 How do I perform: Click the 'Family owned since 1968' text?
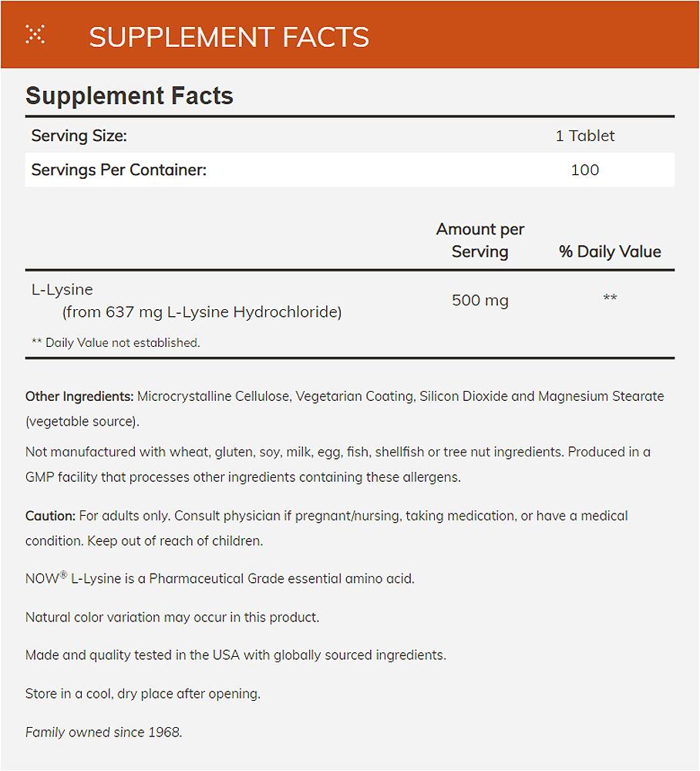point(103,732)
